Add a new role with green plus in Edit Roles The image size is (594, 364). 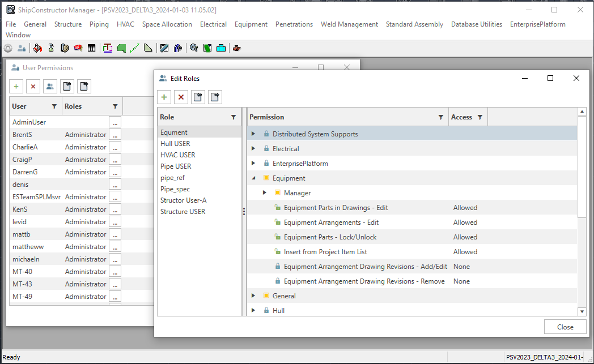[x=164, y=97]
